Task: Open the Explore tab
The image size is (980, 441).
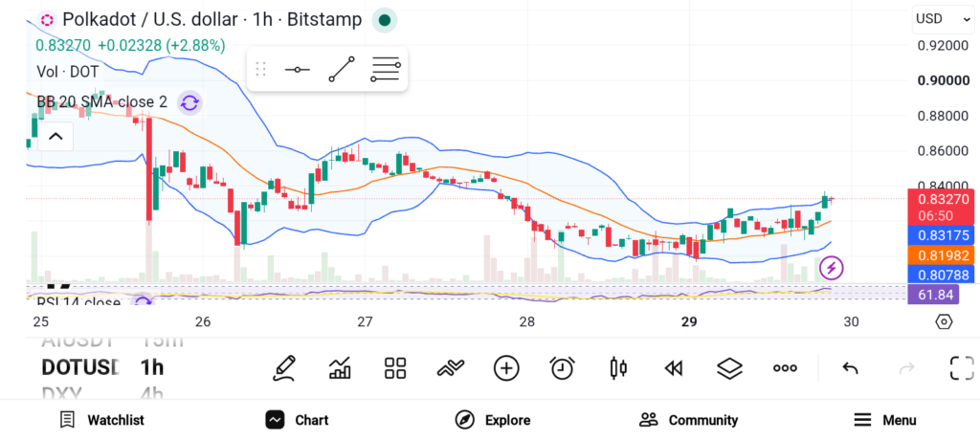Action: [493, 420]
